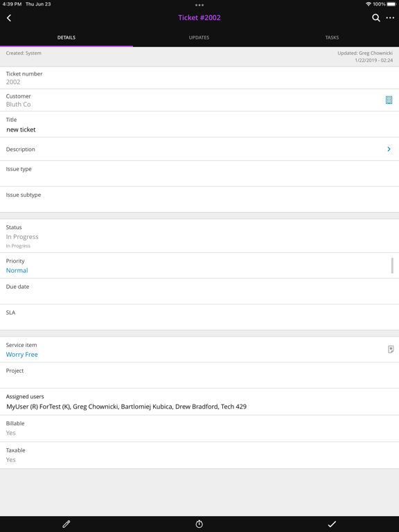
Task: Select the Issue subtype field
Action: 199,199
